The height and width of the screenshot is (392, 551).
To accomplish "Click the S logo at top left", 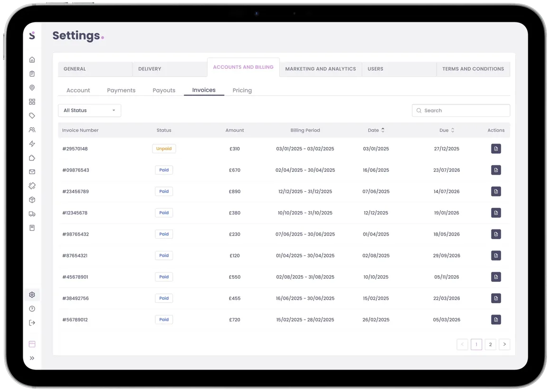I will tap(32, 35).
